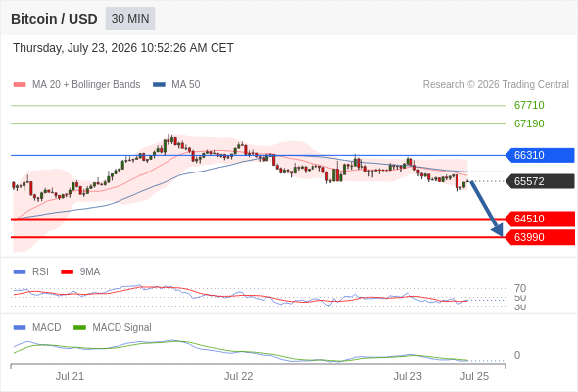The height and width of the screenshot is (392, 578).
Task: Click the Jul 22 date axis label
Action: click(x=238, y=376)
